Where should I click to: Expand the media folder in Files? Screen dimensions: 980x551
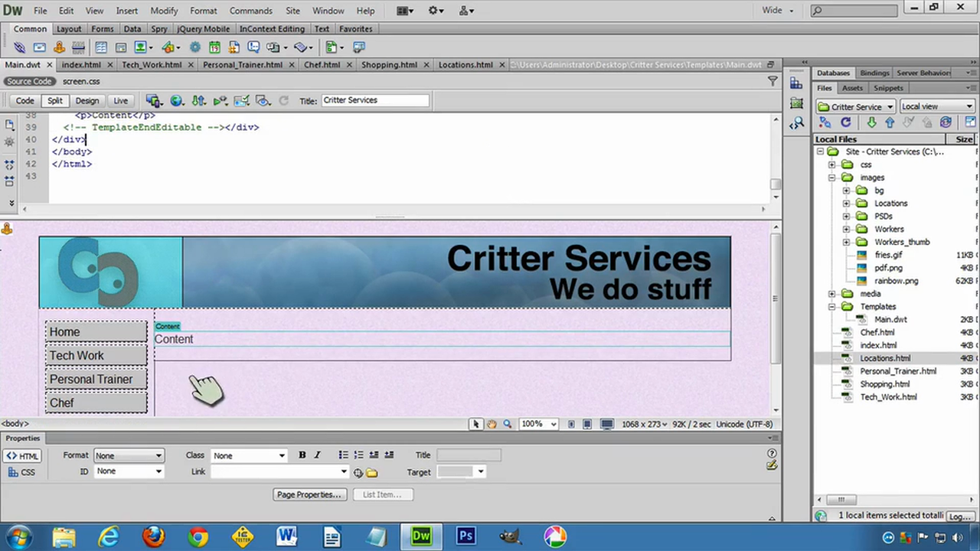tap(832, 294)
